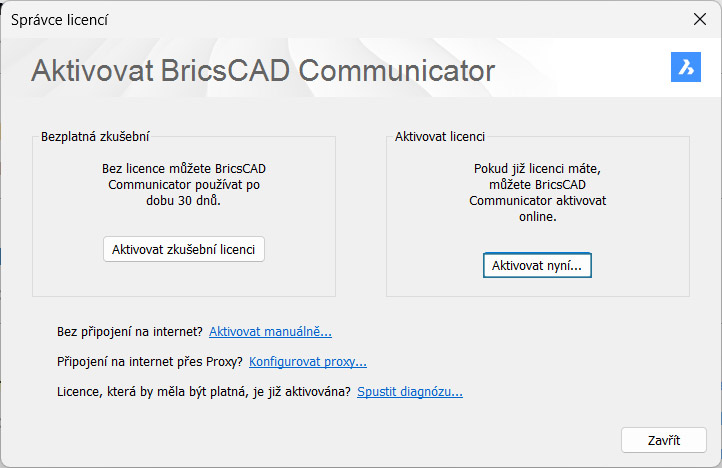This screenshot has height=468, width=722.
Task: Click the 'Pokud již licenci máte' description text
Action: (x=537, y=192)
